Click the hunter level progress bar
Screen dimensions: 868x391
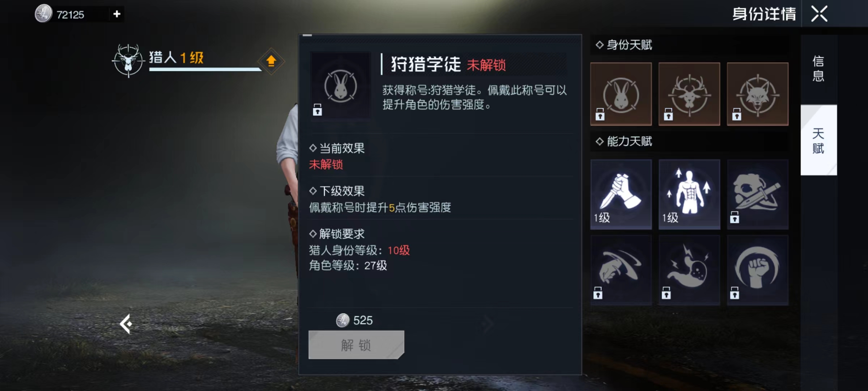pos(205,69)
